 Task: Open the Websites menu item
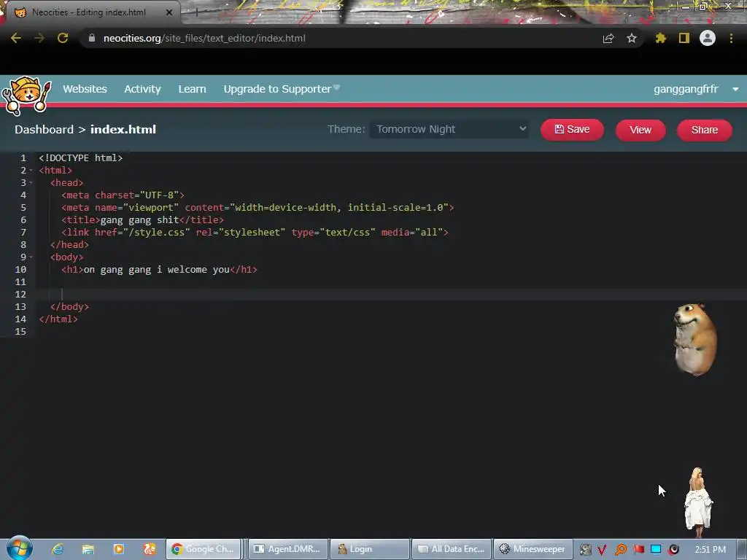tap(85, 89)
